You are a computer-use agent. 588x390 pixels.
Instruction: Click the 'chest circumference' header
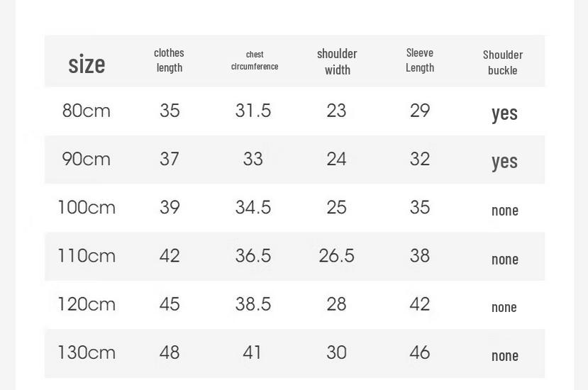255,61
